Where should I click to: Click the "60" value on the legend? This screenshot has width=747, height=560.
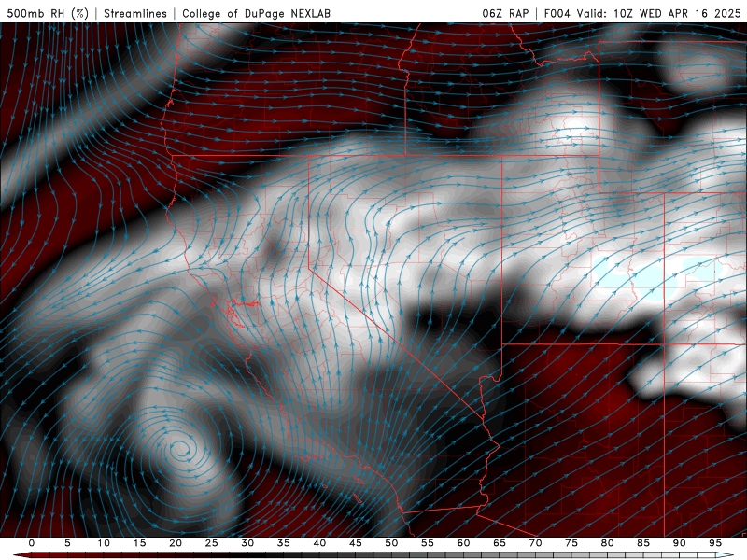click(463, 543)
